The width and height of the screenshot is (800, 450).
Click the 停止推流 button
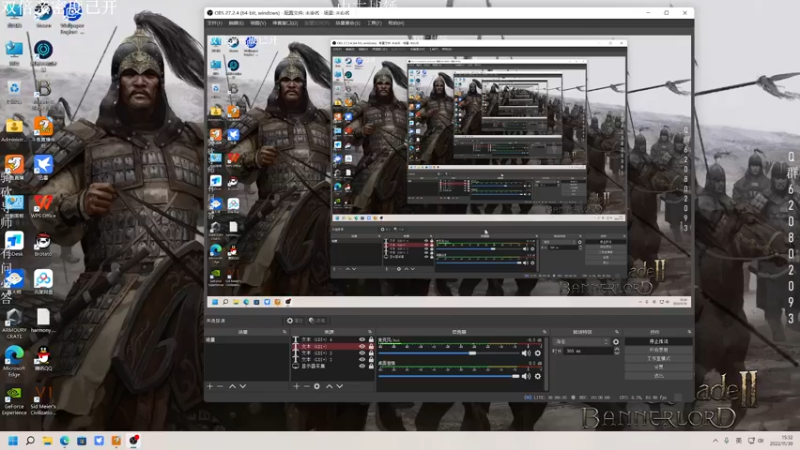[658, 341]
